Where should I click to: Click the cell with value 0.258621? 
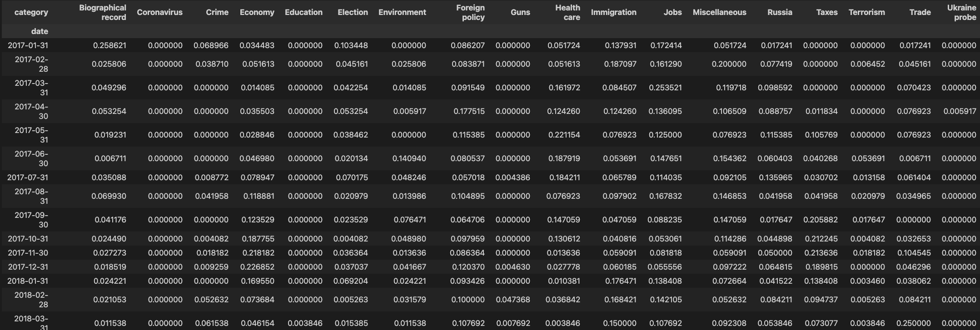[x=109, y=45]
